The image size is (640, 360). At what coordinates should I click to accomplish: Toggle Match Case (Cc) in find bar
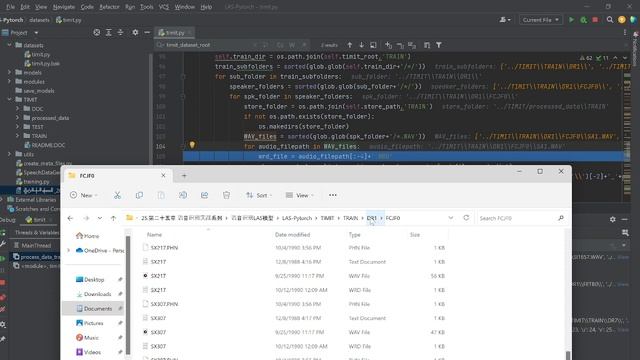tap(280, 45)
